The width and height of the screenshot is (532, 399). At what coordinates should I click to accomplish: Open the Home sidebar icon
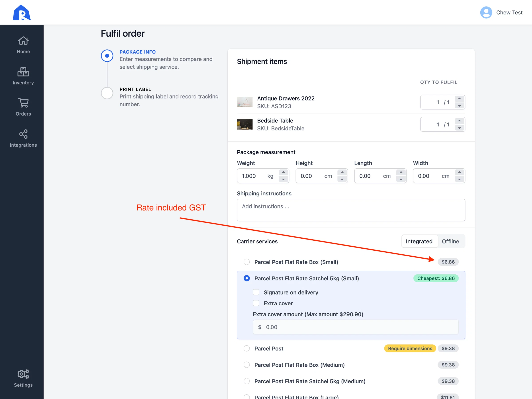coord(23,40)
